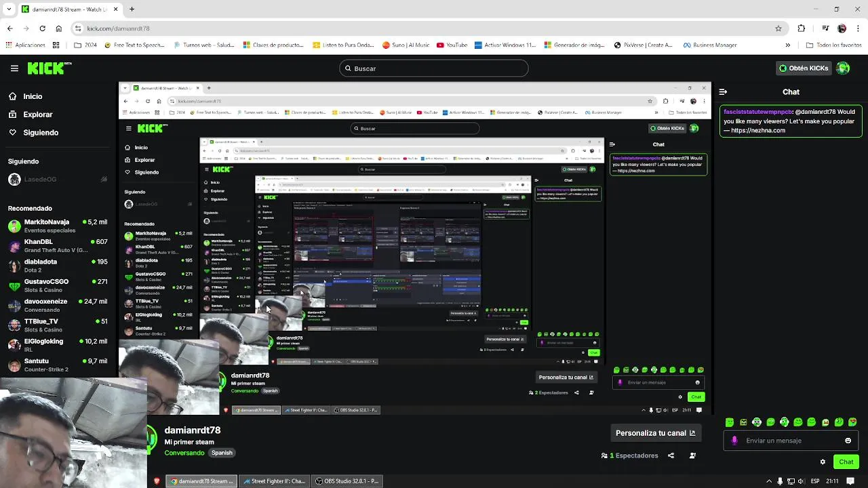Reload the page with the refresh icon

point(42,28)
